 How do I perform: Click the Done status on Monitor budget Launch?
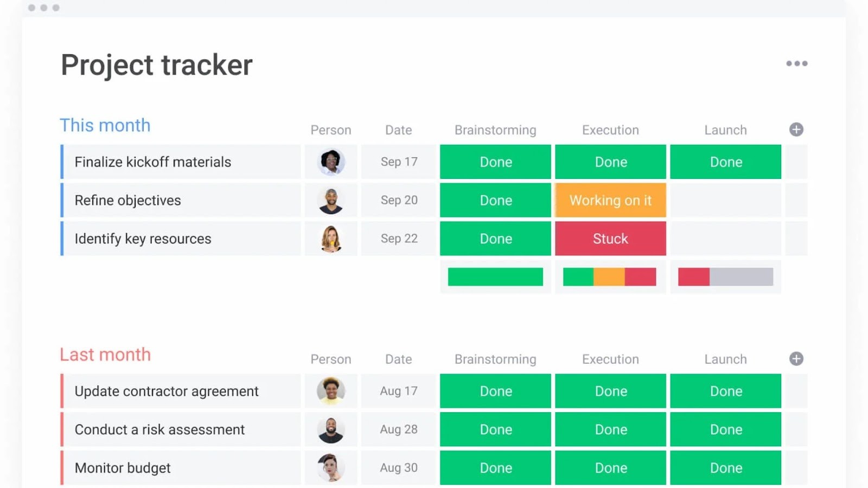click(726, 467)
